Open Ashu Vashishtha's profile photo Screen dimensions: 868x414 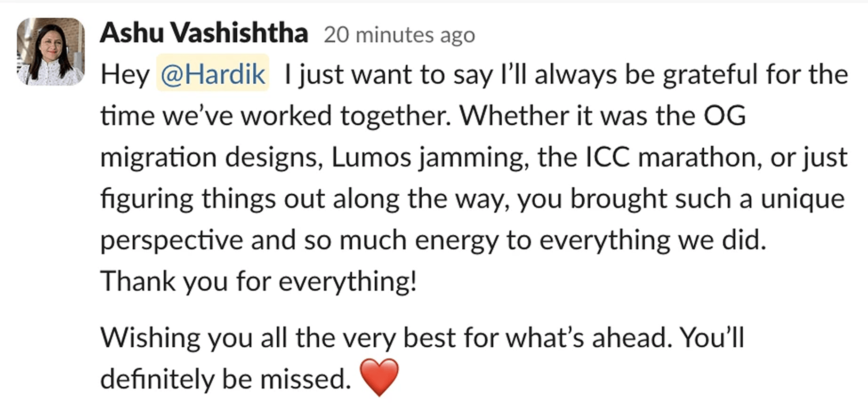click(51, 52)
